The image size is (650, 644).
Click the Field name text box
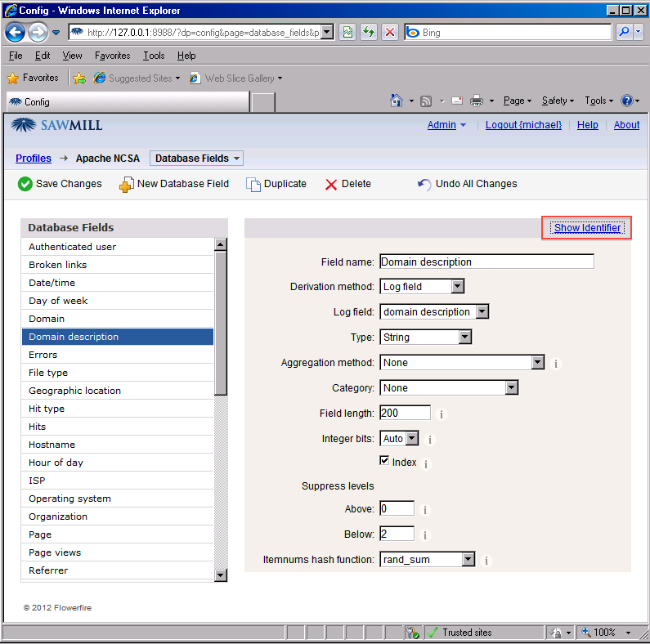pyautogui.click(x=486, y=262)
